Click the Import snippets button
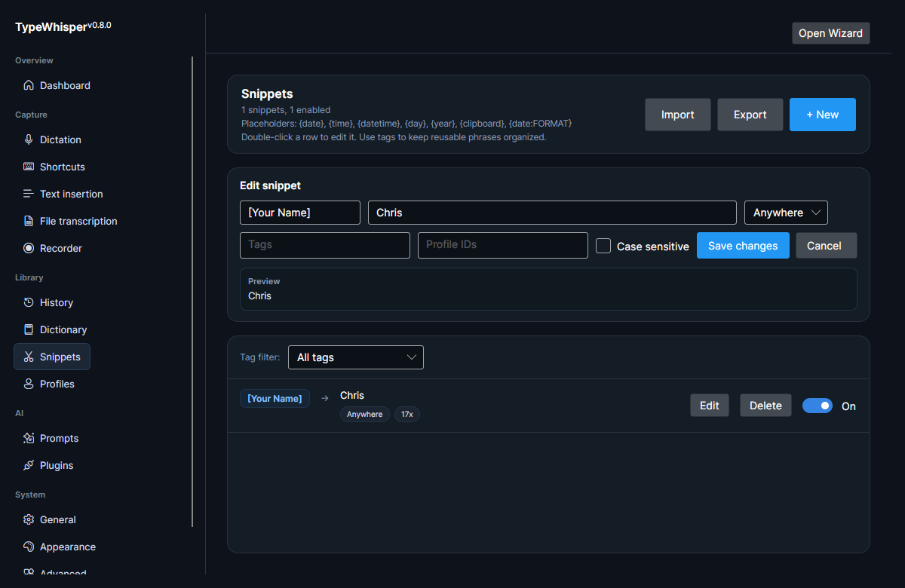This screenshot has height=588, width=905. pos(678,115)
